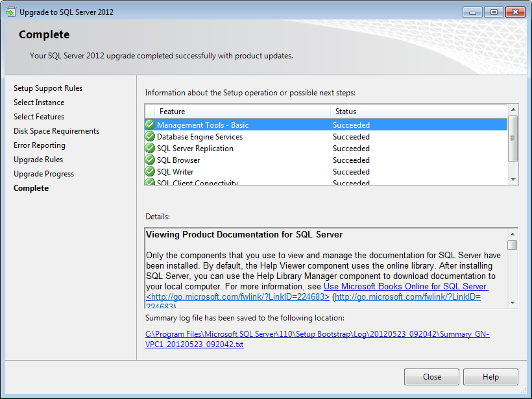Click the green check icon beside Management Tools - Basic
The height and width of the screenshot is (399, 532).
(150, 125)
